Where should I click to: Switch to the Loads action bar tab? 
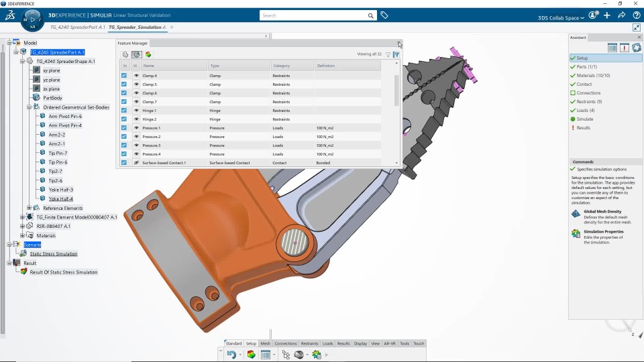pos(328,343)
